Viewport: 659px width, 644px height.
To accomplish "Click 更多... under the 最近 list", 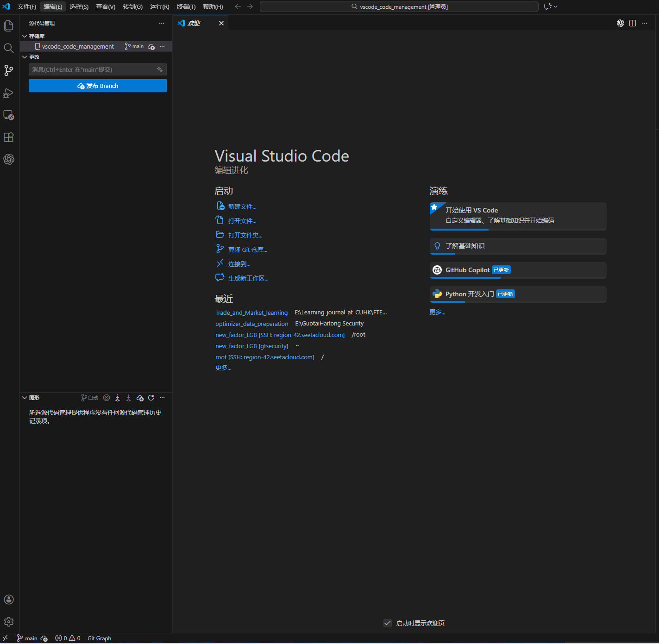I will [223, 368].
